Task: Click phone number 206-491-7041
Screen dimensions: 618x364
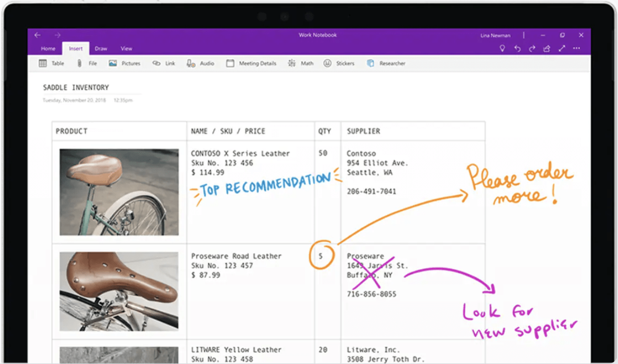Action: pyautogui.click(x=371, y=191)
